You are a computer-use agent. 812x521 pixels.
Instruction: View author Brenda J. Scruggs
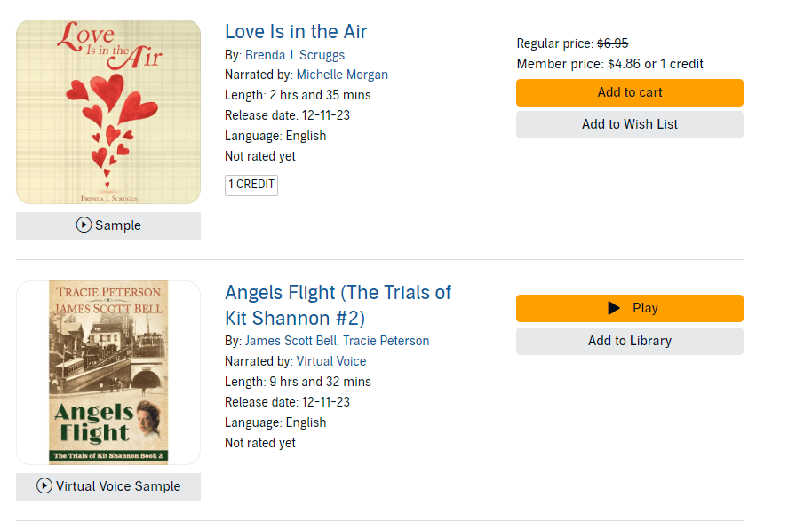[295, 55]
